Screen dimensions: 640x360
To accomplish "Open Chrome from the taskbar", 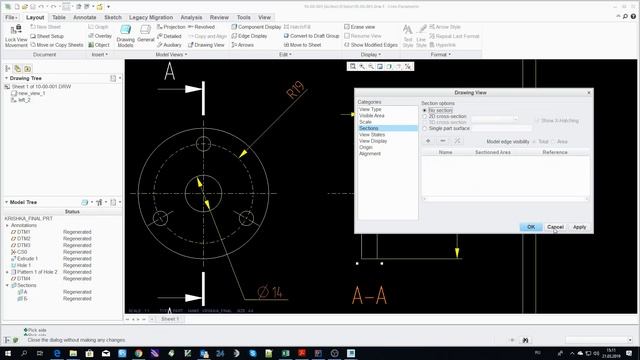I will point(138,353).
